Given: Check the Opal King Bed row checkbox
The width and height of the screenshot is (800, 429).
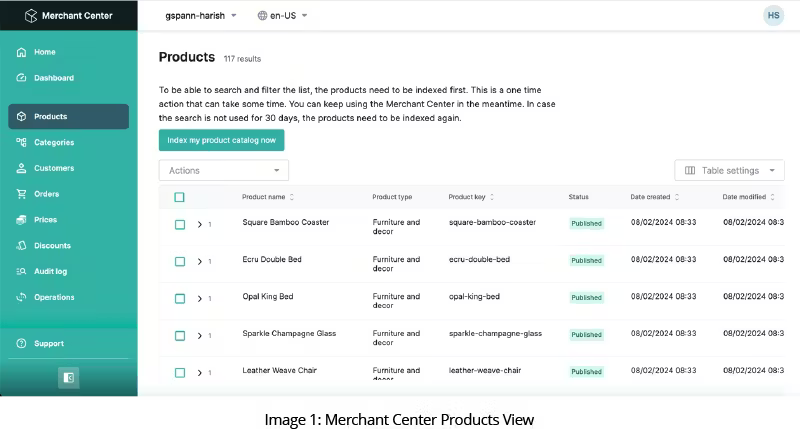Looking at the screenshot, I should (180, 299).
